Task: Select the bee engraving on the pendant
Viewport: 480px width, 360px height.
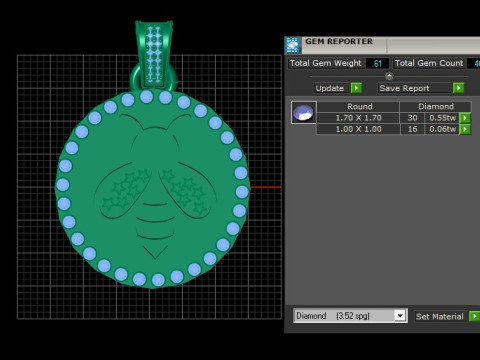Action: point(154,187)
